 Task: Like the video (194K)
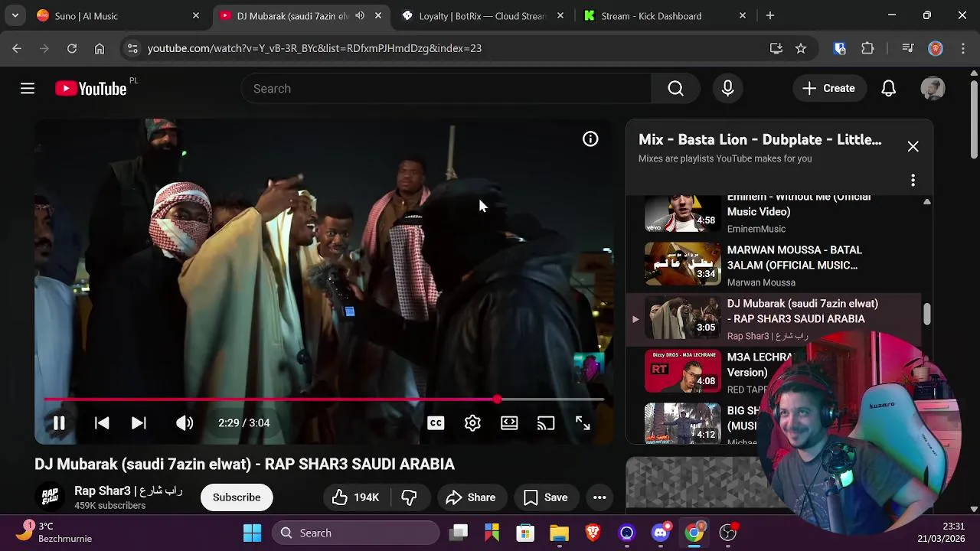(357, 497)
